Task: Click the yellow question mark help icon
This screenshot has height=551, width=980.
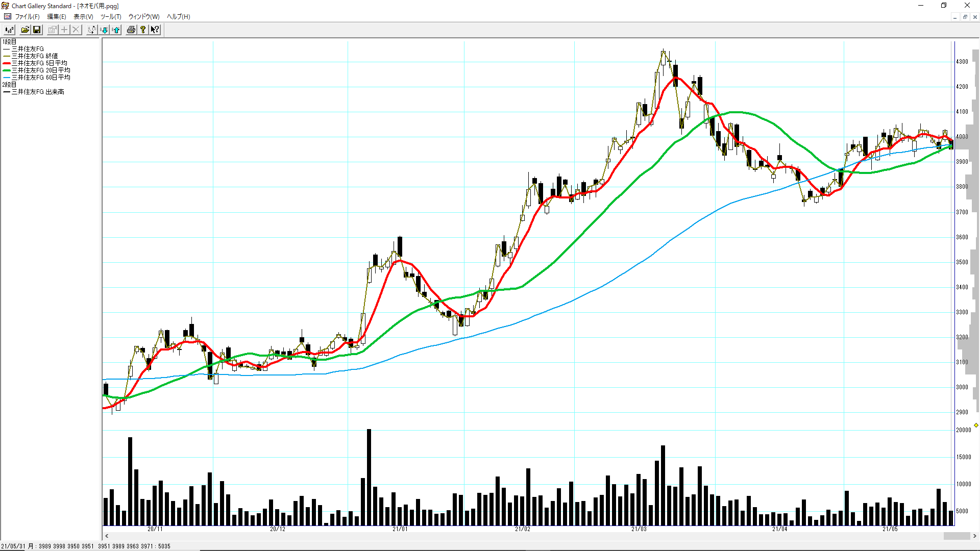Action: (x=143, y=30)
